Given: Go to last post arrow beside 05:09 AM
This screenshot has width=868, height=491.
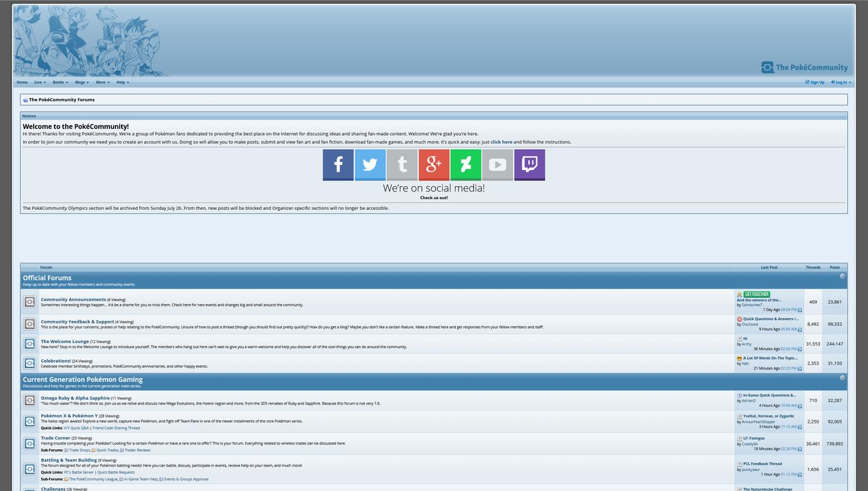Looking at the screenshot, I should click(800, 330).
